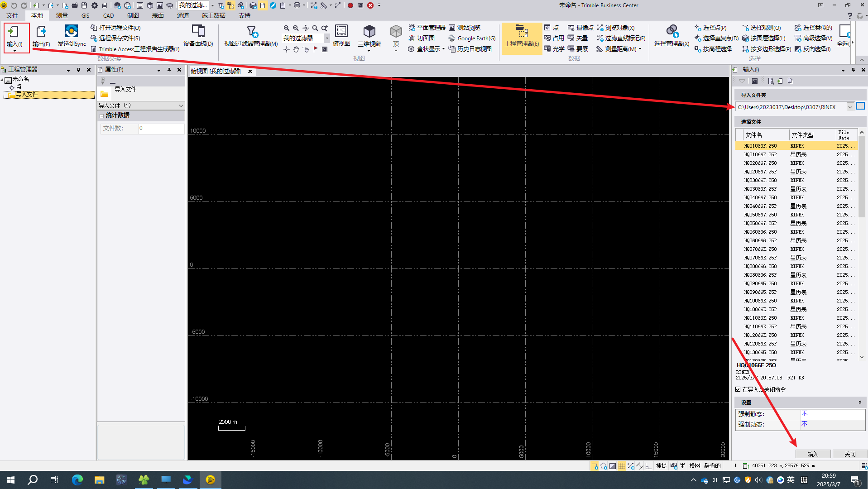The width and height of the screenshot is (868, 489).
Task: Switch to 俯视图 plan view
Action: click(341, 36)
